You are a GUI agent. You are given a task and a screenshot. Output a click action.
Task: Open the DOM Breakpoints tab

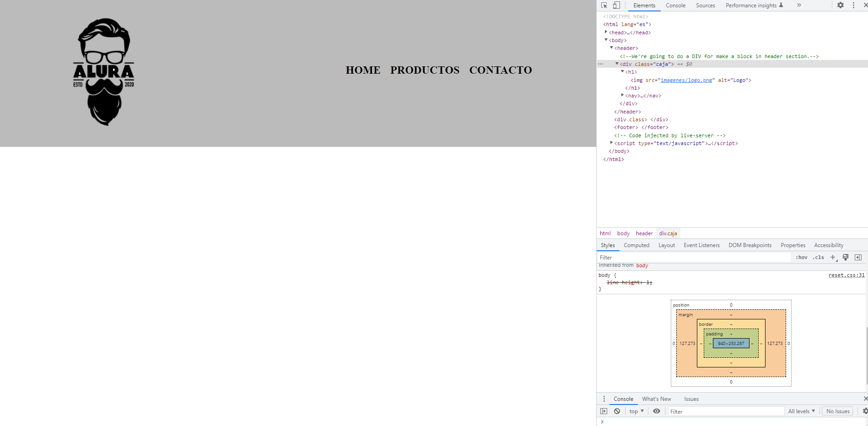pyautogui.click(x=750, y=245)
